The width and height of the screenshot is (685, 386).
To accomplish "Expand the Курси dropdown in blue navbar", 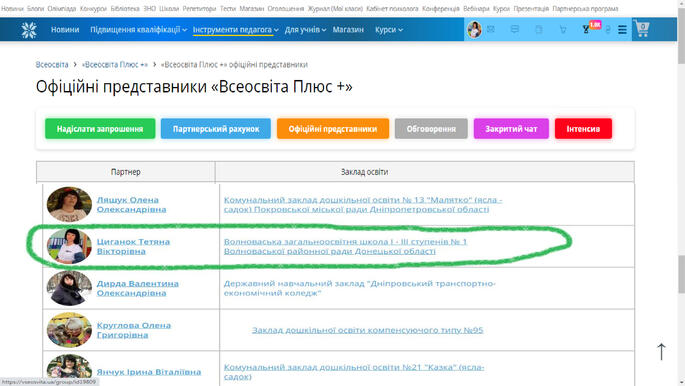I will [389, 30].
